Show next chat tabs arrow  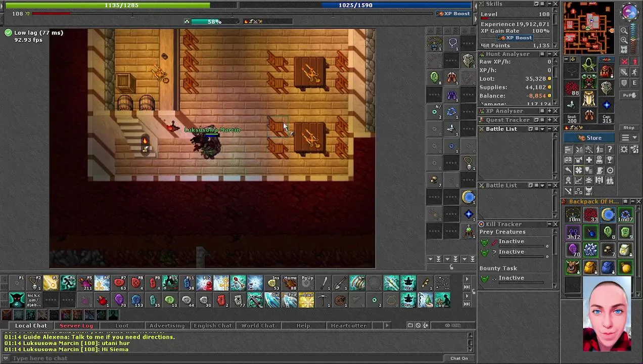point(387,326)
